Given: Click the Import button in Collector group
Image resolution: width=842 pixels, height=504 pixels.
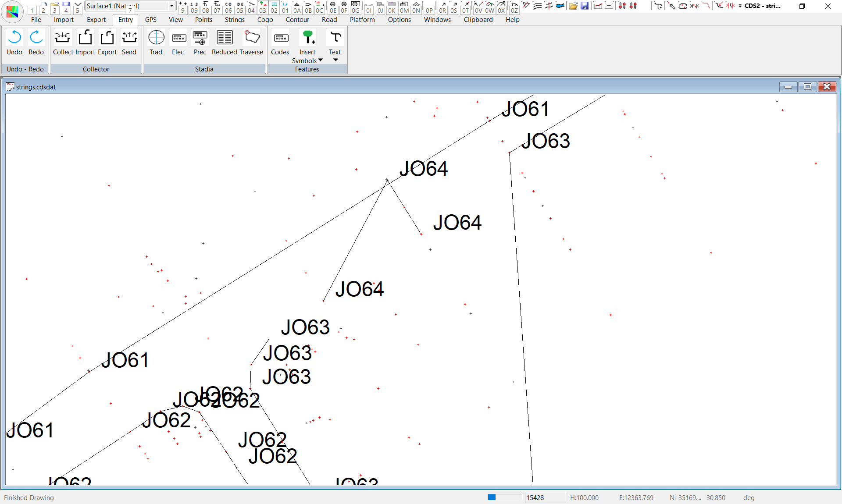Looking at the screenshot, I should click(x=85, y=42).
